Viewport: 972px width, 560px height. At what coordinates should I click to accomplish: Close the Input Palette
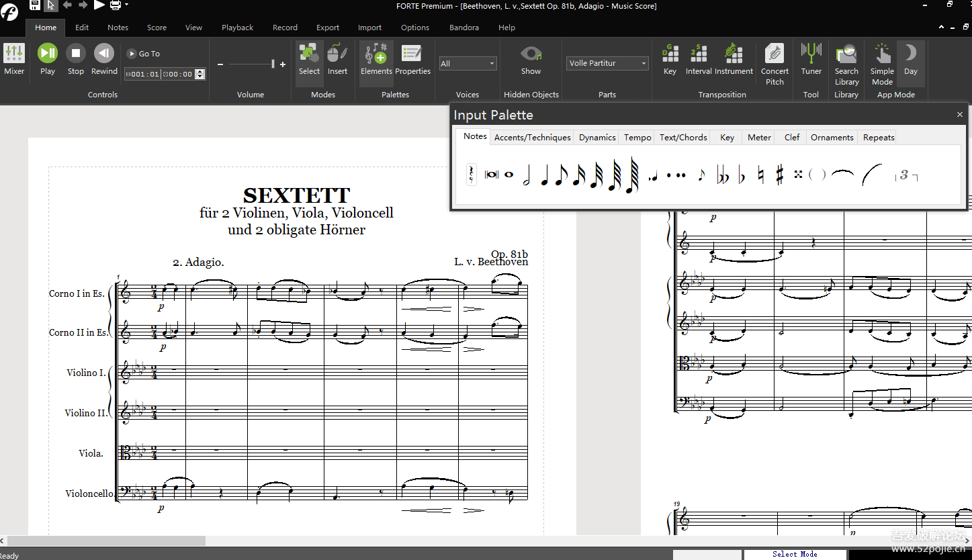coord(959,115)
